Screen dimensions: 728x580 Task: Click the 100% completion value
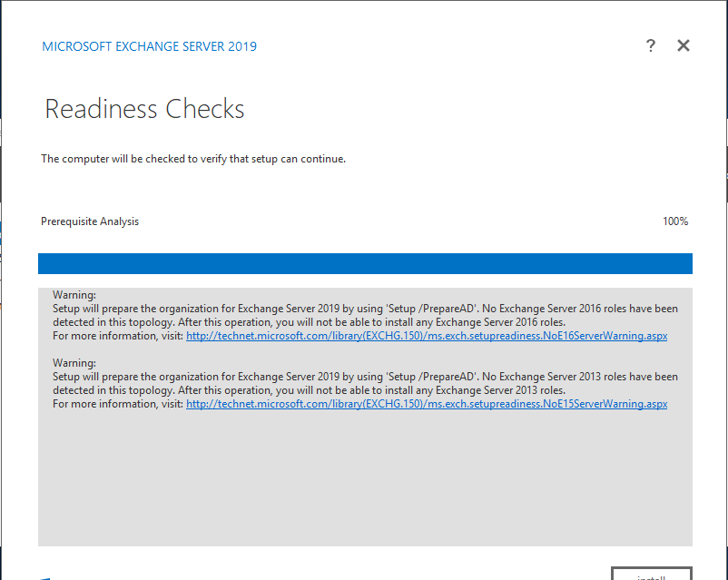(675, 221)
